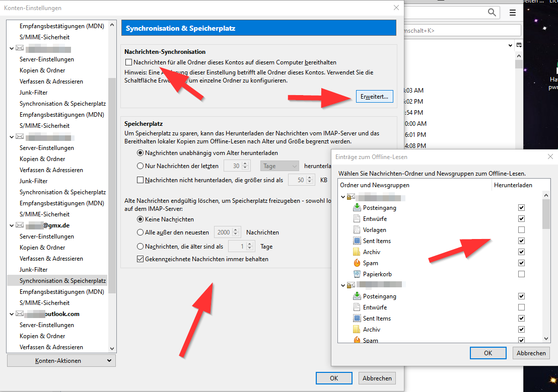Select Keine Nachrichten radio option
The height and width of the screenshot is (392, 558).
pos(140,219)
